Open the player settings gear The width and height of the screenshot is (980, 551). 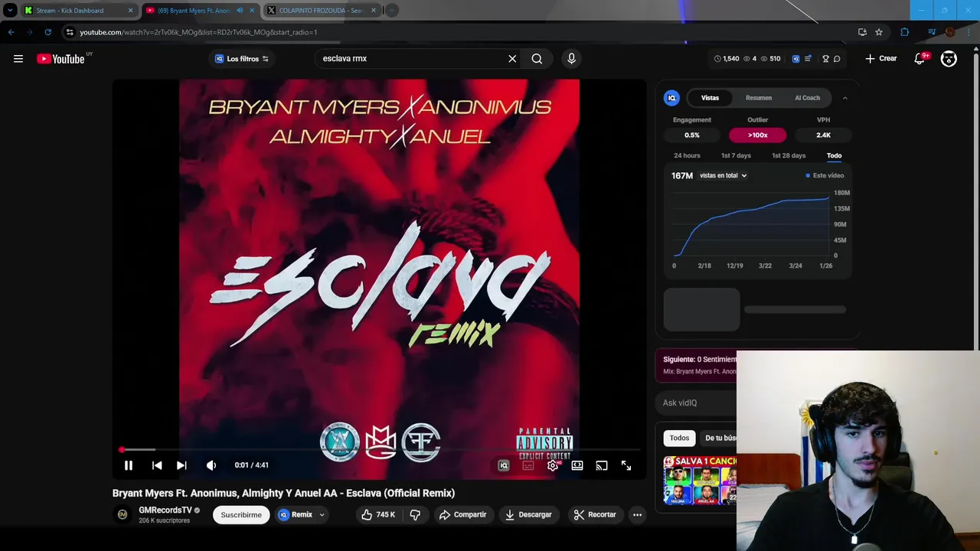tap(553, 465)
